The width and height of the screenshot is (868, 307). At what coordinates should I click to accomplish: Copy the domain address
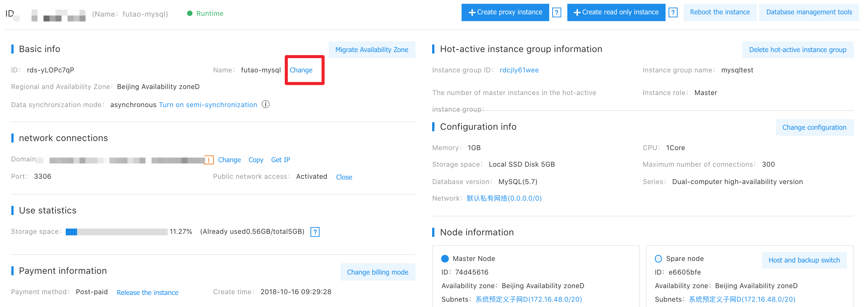coord(256,160)
